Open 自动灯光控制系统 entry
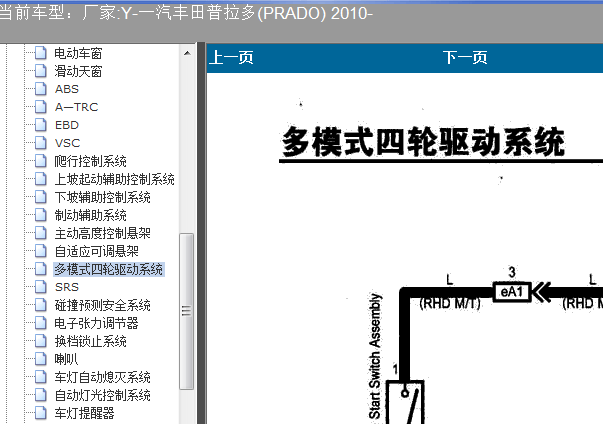The width and height of the screenshot is (603, 424). point(102,396)
